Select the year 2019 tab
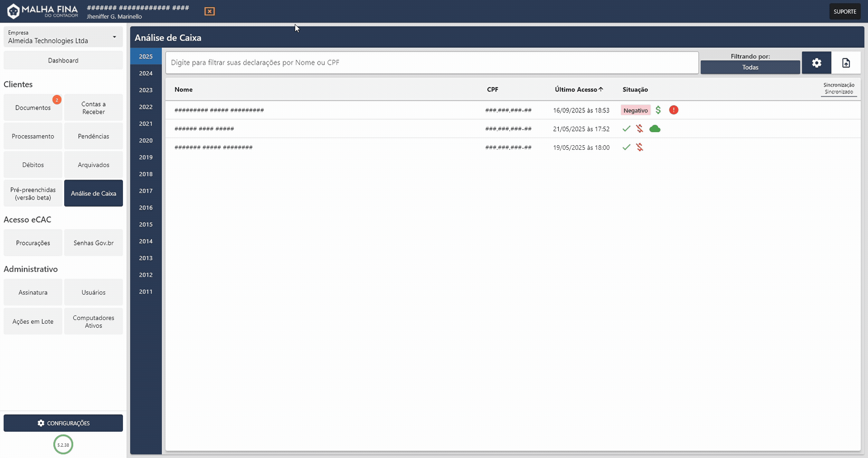Viewport: 868px width, 458px height. (x=145, y=157)
